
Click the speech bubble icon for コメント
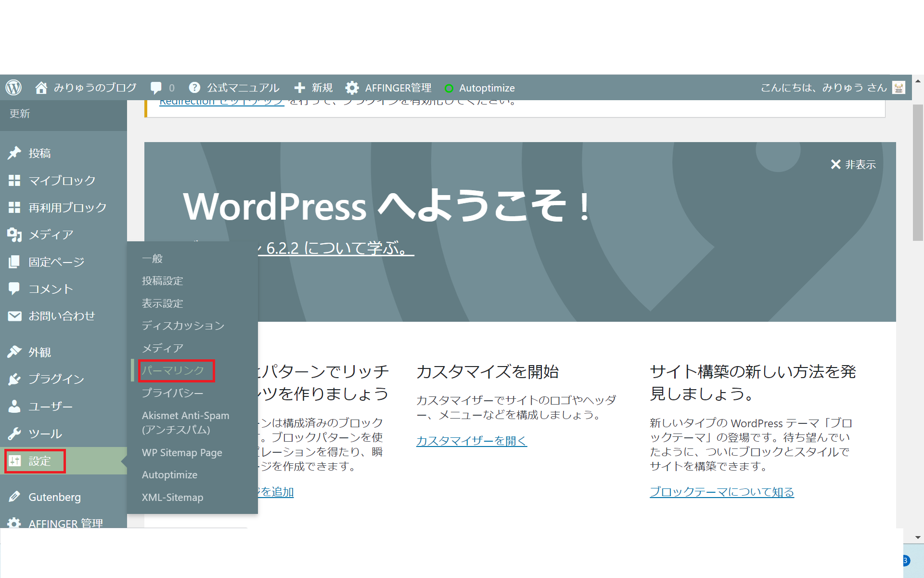tap(14, 289)
